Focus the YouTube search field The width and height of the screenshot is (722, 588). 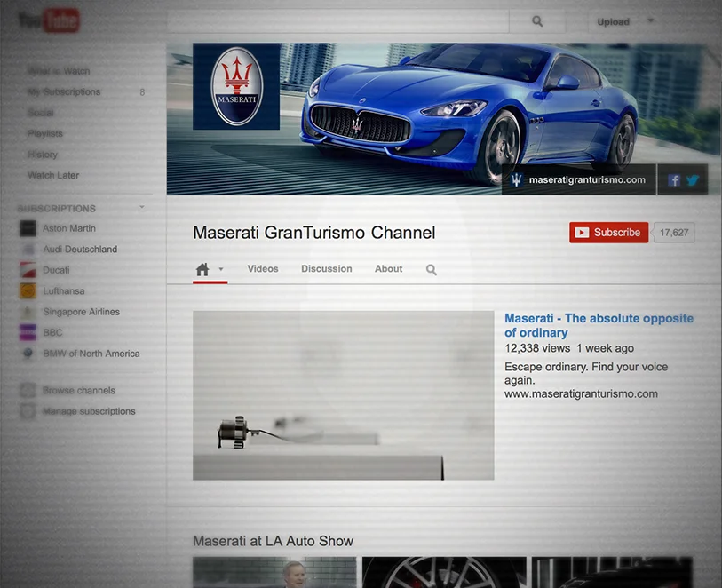[338, 21]
